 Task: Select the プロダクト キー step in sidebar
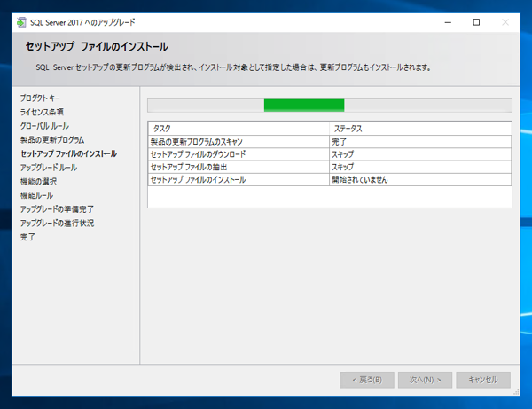40,98
